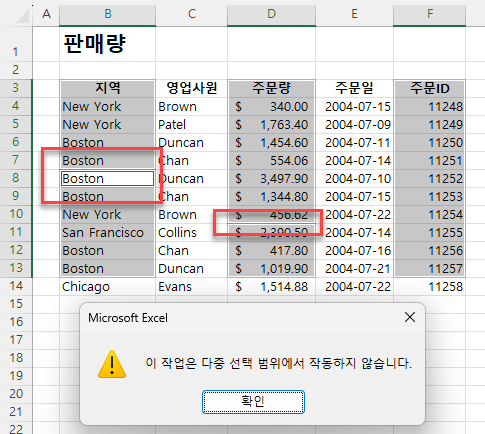This screenshot has width=485, height=434.
Task: Click the 340.00 amount cell
Action: (x=271, y=106)
